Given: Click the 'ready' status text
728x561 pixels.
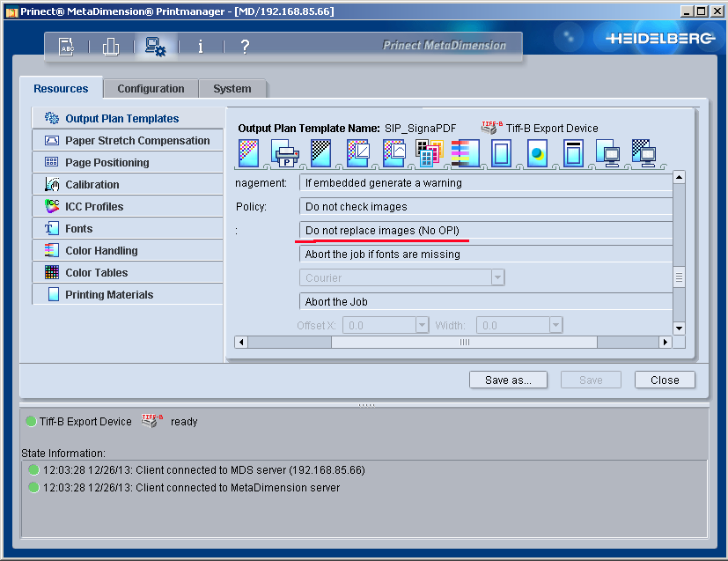Looking at the screenshot, I should [x=184, y=422].
